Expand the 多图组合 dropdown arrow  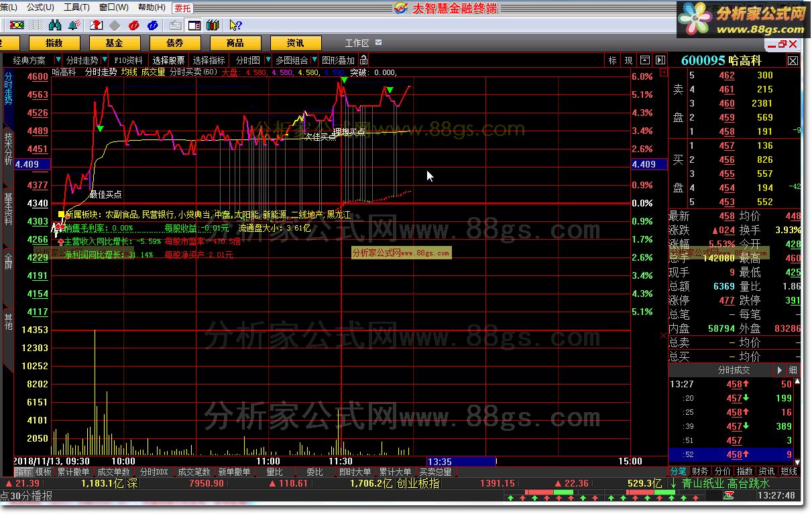(x=314, y=60)
